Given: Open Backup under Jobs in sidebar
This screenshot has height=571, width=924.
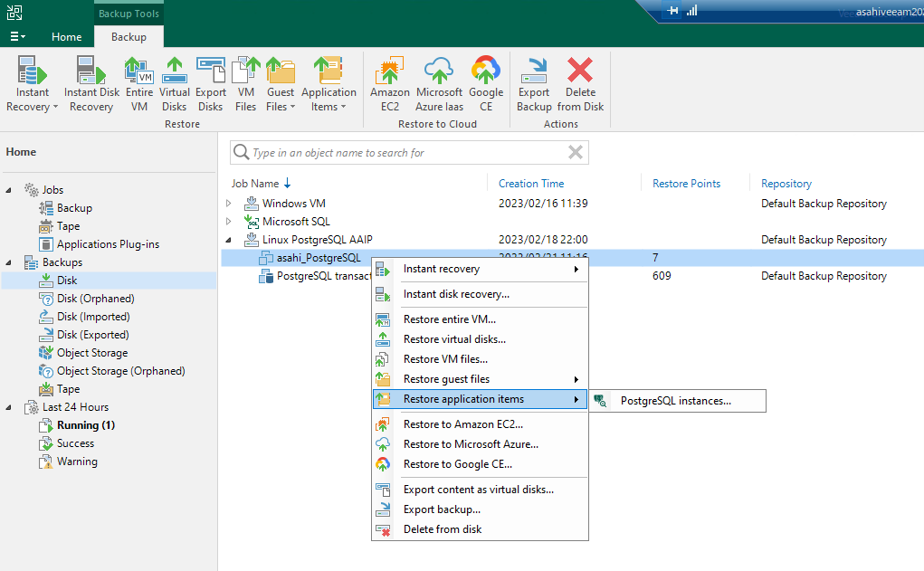Looking at the screenshot, I should coord(74,208).
